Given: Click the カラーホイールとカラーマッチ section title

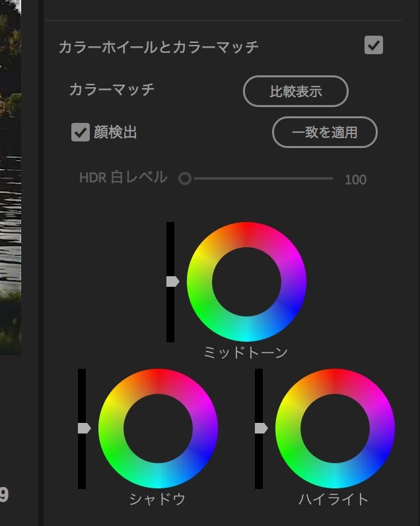Looking at the screenshot, I should click(x=158, y=47).
